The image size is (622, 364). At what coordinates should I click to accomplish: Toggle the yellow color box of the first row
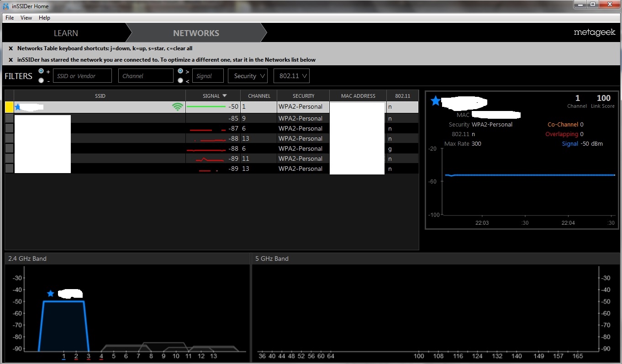(9, 107)
